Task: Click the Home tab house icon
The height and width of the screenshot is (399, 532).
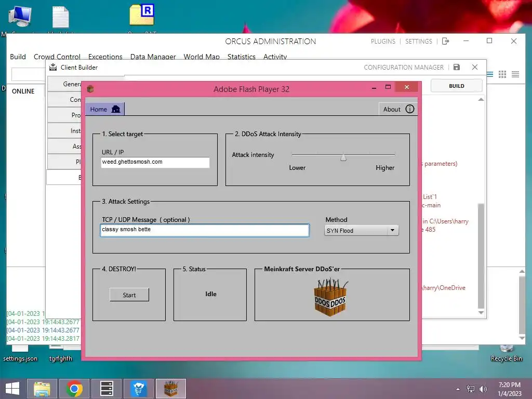Action: [116, 109]
